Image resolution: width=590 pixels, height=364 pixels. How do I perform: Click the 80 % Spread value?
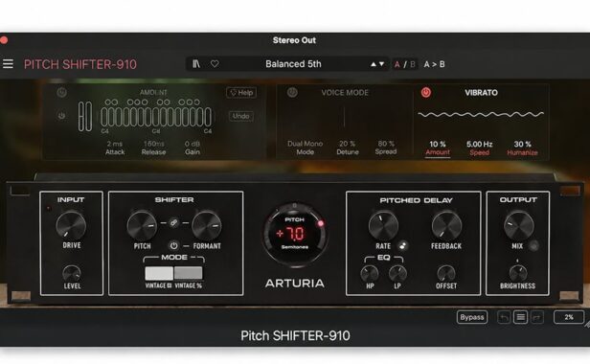point(386,144)
